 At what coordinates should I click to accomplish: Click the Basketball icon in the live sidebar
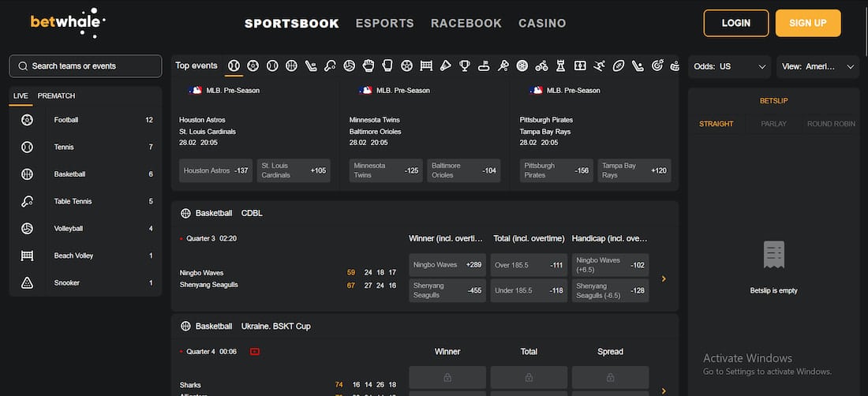(x=27, y=174)
